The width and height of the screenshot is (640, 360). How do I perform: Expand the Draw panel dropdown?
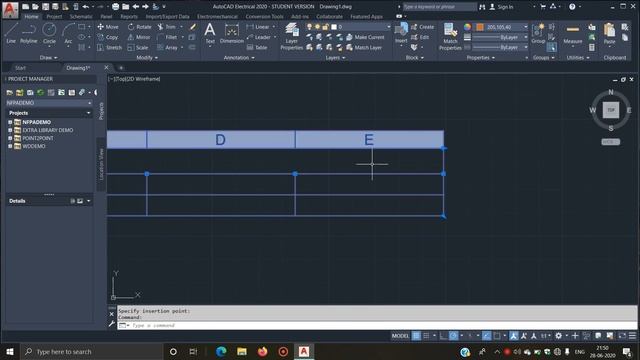click(x=49, y=58)
